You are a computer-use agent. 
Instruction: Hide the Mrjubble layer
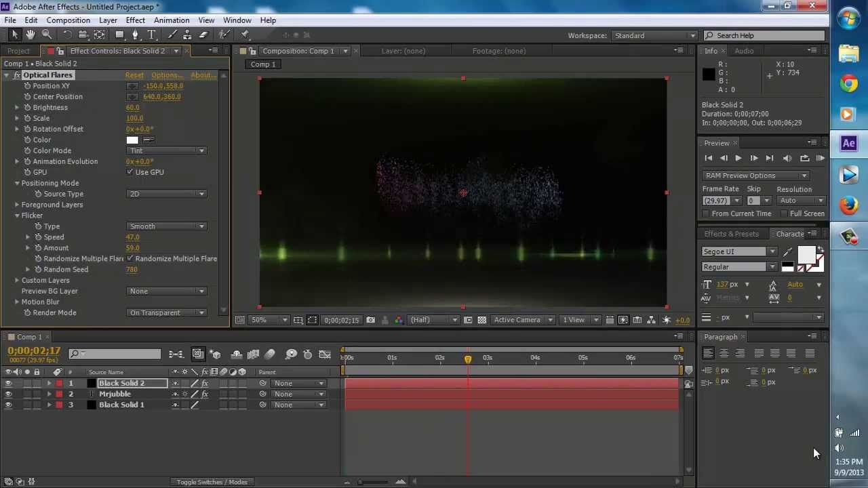8,394
